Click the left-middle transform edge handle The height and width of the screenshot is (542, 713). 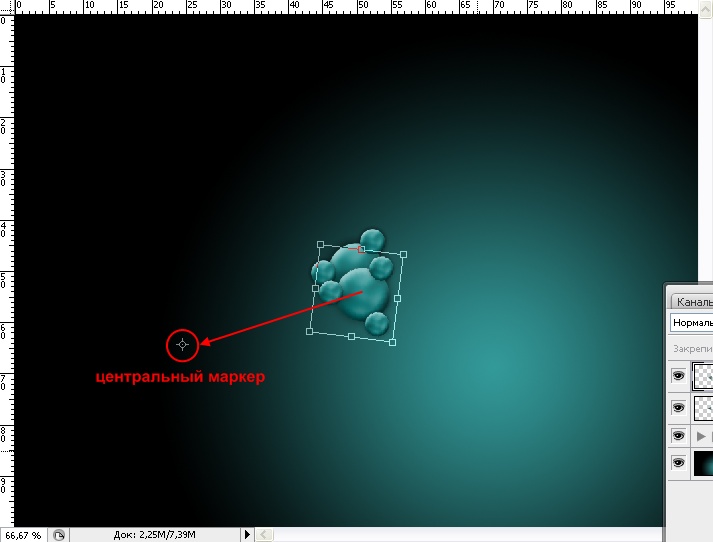[315, 288]
